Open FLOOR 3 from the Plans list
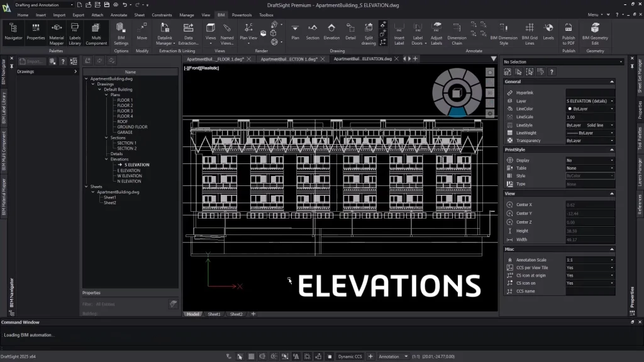Screen dimensions: 644x362 tap(125, 111)
